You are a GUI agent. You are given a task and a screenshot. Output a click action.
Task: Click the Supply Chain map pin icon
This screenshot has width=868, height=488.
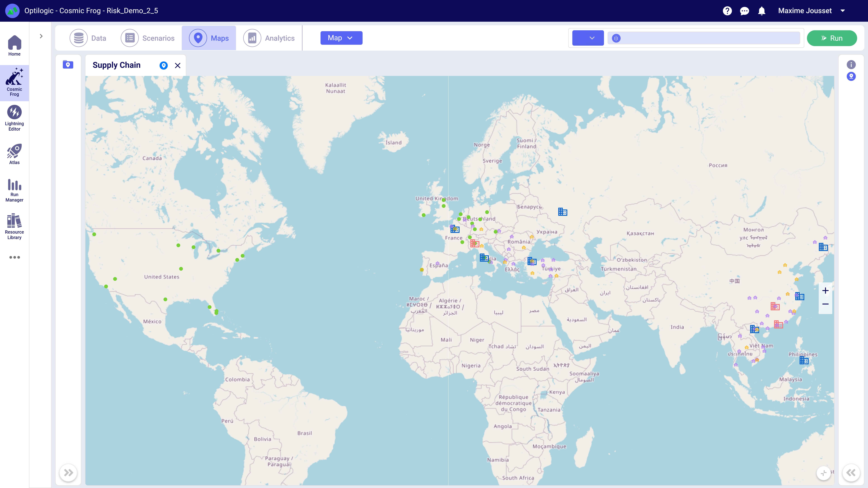(x=163, y=65)
